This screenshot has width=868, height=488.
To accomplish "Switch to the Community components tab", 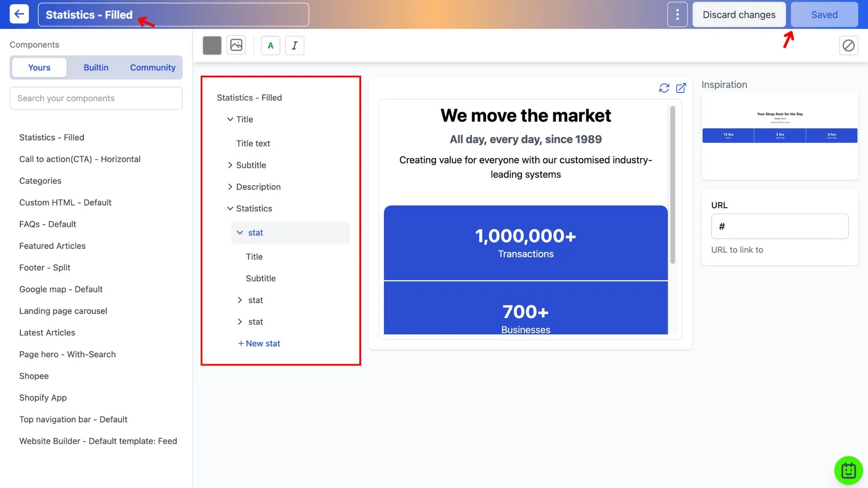I will tap(153, 67).
